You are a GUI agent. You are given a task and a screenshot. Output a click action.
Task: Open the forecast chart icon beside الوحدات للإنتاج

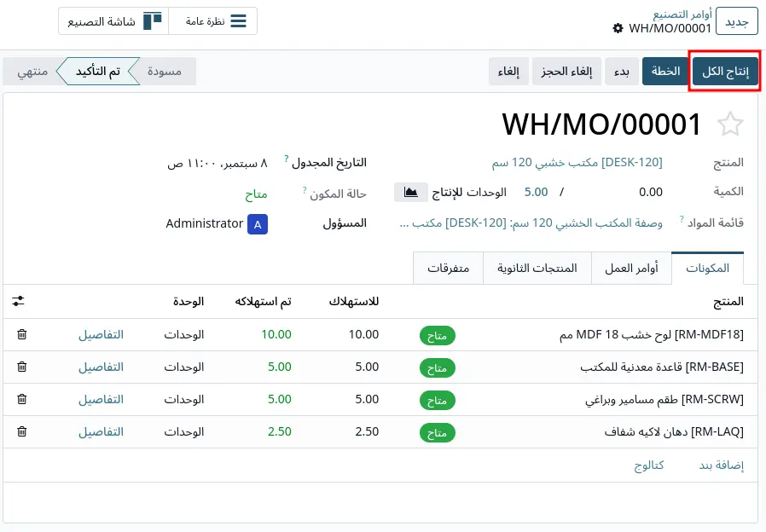pos(411,193)
